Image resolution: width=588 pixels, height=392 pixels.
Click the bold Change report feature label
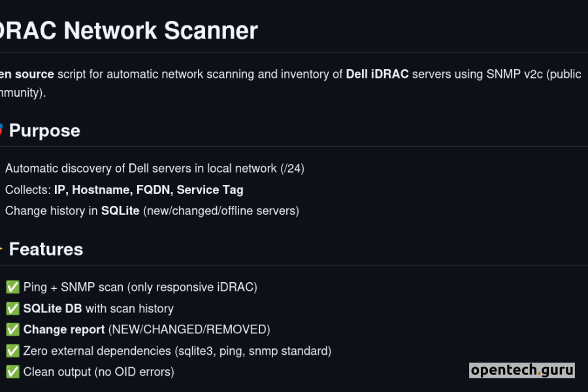(x=64, y=330)
